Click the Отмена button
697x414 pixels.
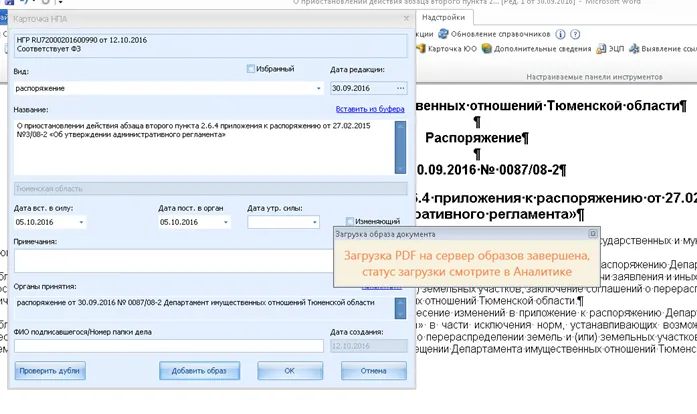pyautogui.click(x=373, y=370)
